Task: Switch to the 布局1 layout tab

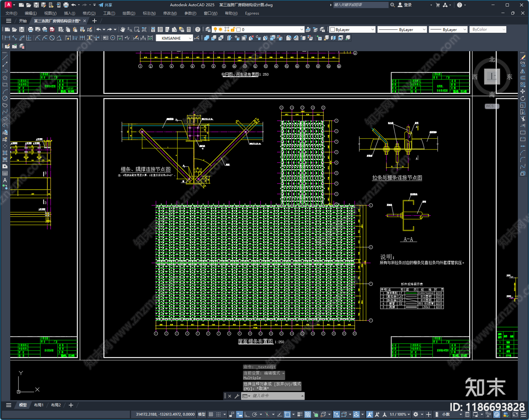Action: [x=39, y=405]
